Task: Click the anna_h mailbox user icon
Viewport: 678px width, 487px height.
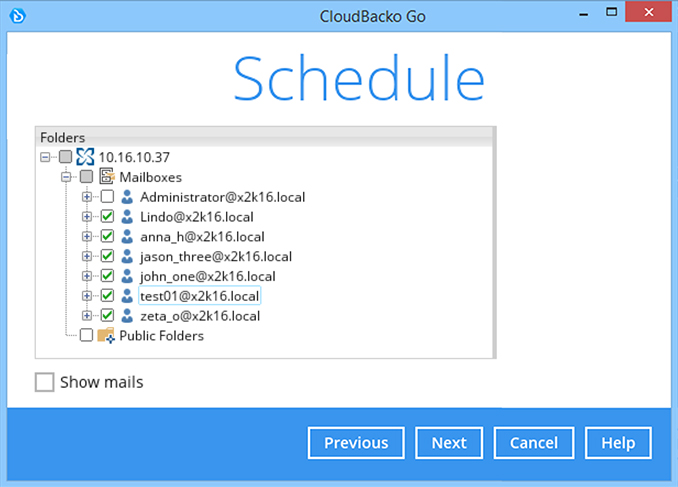Action: [127, 237]
